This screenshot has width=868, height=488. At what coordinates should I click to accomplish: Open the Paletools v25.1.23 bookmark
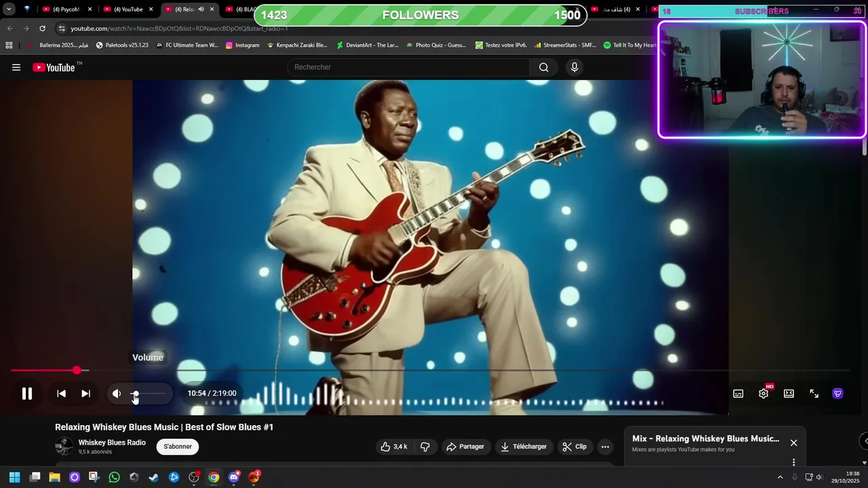point(122,45)
